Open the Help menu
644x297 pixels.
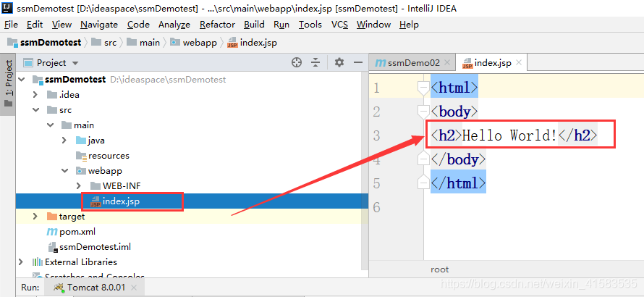click(409, 25)
